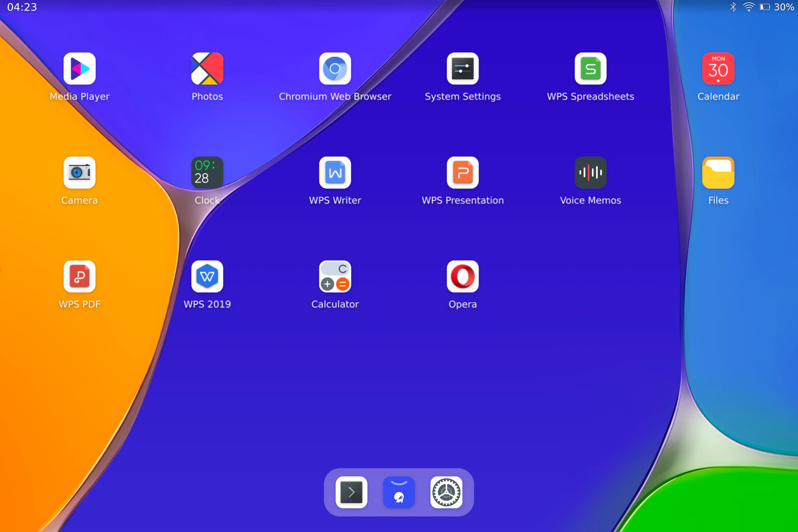Open the app store from the dock

(398, 492)
